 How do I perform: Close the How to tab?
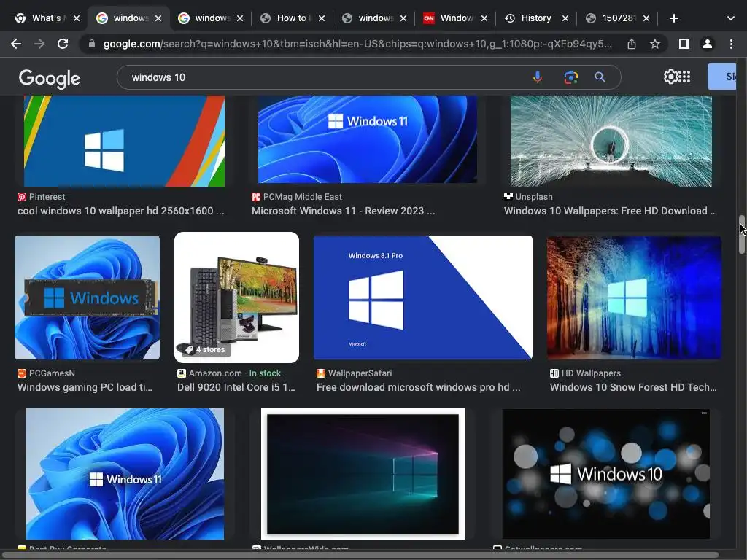[322, 18]
